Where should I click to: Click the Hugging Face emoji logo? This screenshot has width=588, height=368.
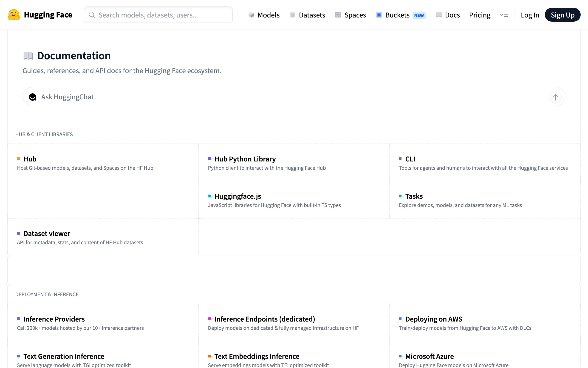14,15
